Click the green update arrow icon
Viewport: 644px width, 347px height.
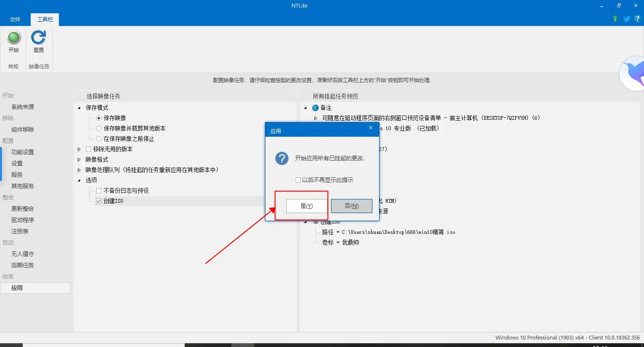pos(615,19)
